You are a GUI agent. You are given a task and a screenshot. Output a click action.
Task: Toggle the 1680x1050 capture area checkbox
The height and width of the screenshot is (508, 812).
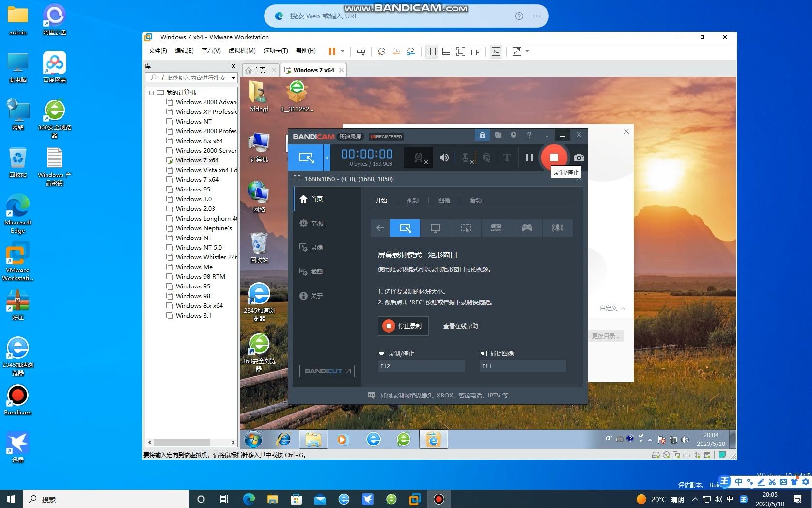pyautogui.click(x=297, y=179)
